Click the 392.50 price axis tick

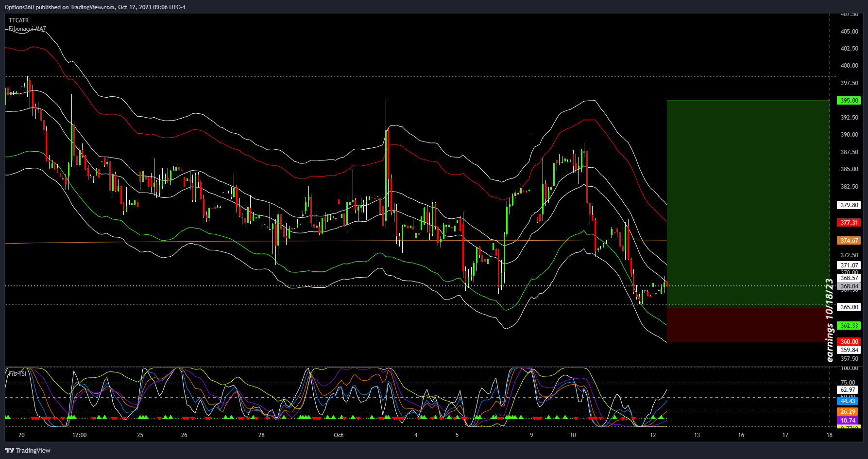point(849,118)
